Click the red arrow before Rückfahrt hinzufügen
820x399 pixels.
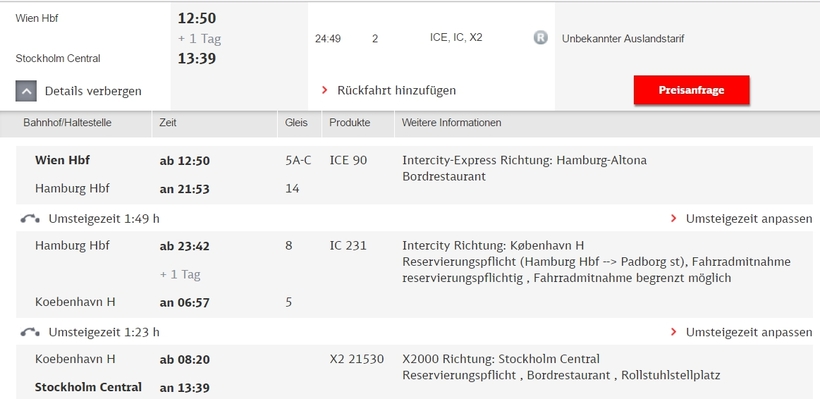pos(325,90)
